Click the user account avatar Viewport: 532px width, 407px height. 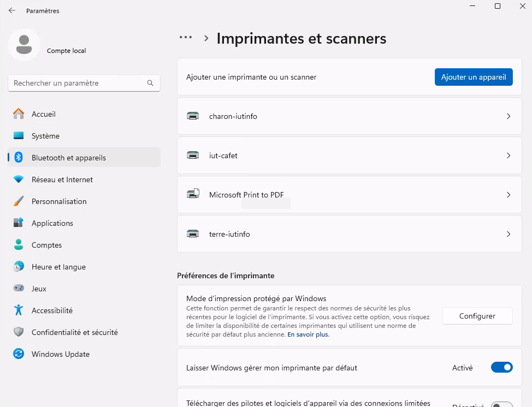tap(24, 45)
